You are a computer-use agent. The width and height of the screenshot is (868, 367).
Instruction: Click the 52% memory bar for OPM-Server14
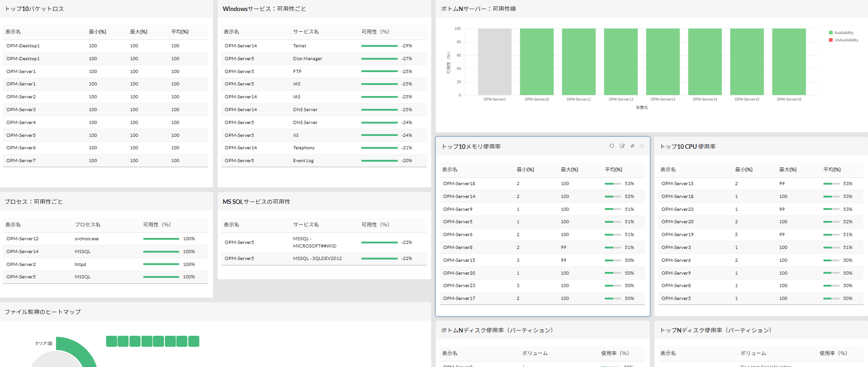(613, 197)
